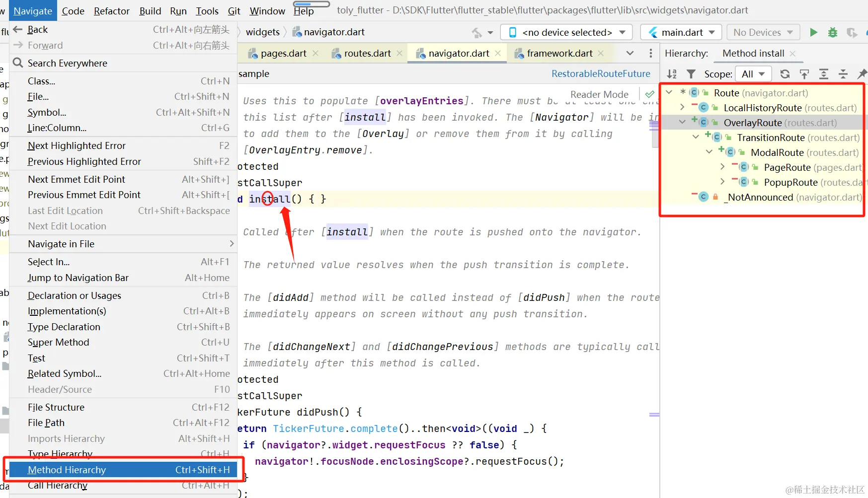868x498 pixels.
Task: Close the framework.dart editor tab
Action: (x=601, y=53)
